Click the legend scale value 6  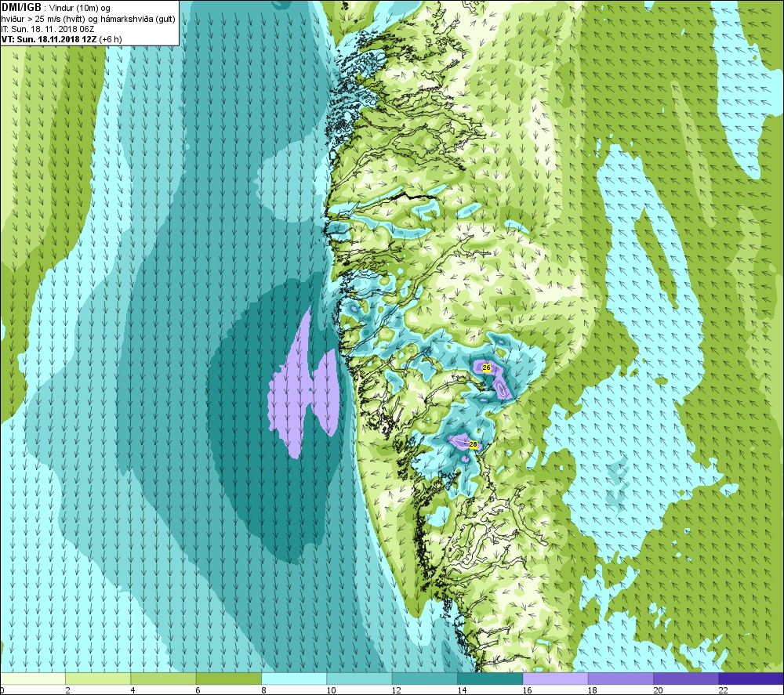pyautogui.click(x=198, y=690)
